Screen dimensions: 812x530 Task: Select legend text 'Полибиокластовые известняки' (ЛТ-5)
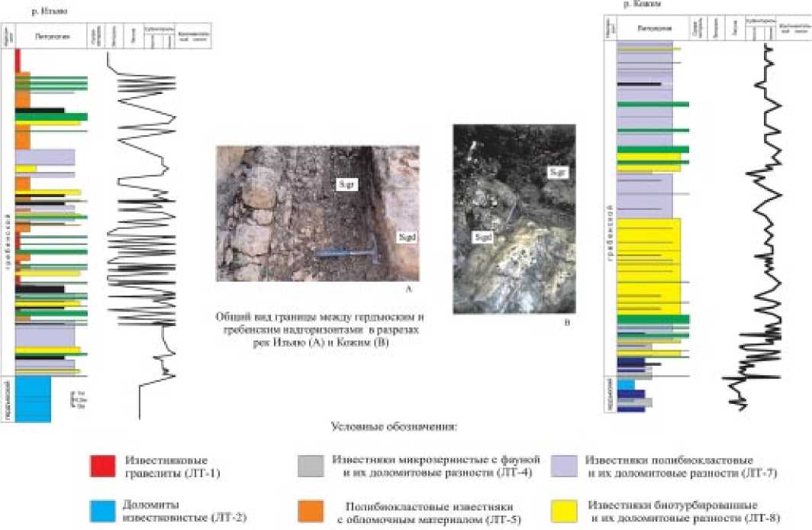pyautogui.click(x=430, y=506)
